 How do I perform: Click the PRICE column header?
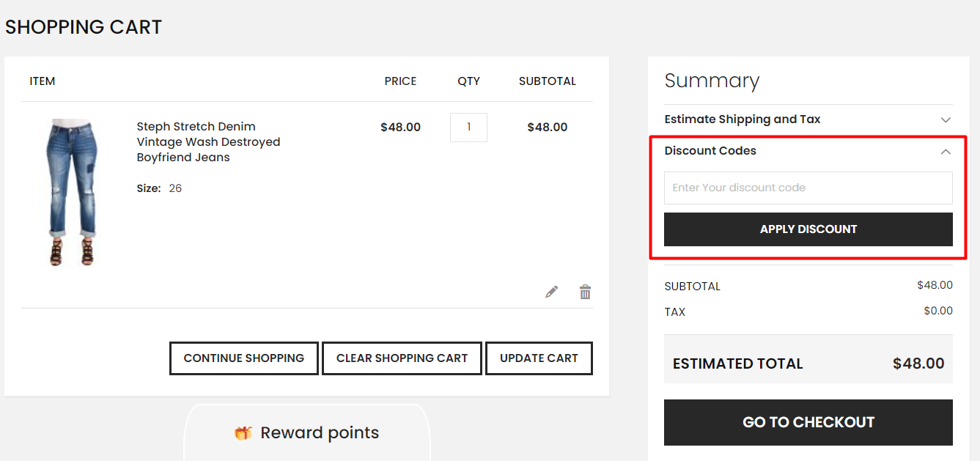(x=400, y=81)
